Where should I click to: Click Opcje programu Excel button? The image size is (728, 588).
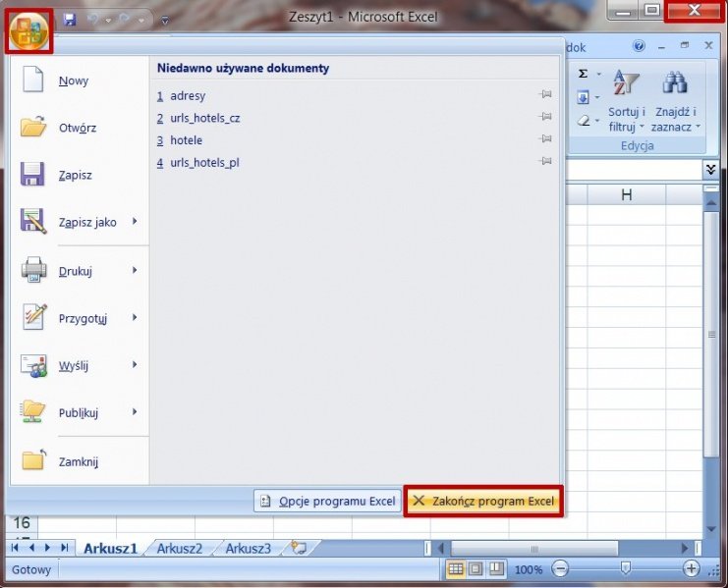pos(327,501)
